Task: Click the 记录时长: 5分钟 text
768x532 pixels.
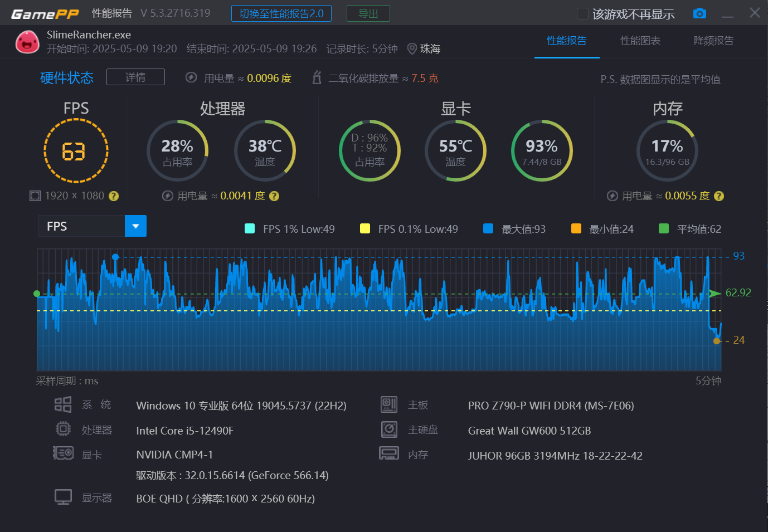Action: (x=362, y=49)
